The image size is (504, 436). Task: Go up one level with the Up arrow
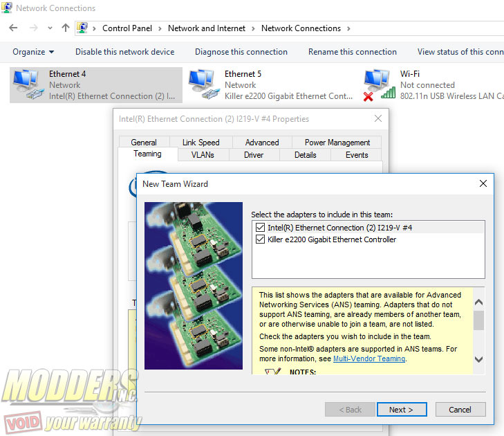66,28
